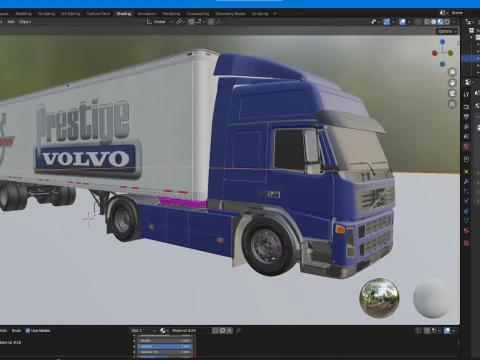This screenshot has height=360, width=480.
Task: Select the highlighted outliner row
Action: click(x=470, y=58)
